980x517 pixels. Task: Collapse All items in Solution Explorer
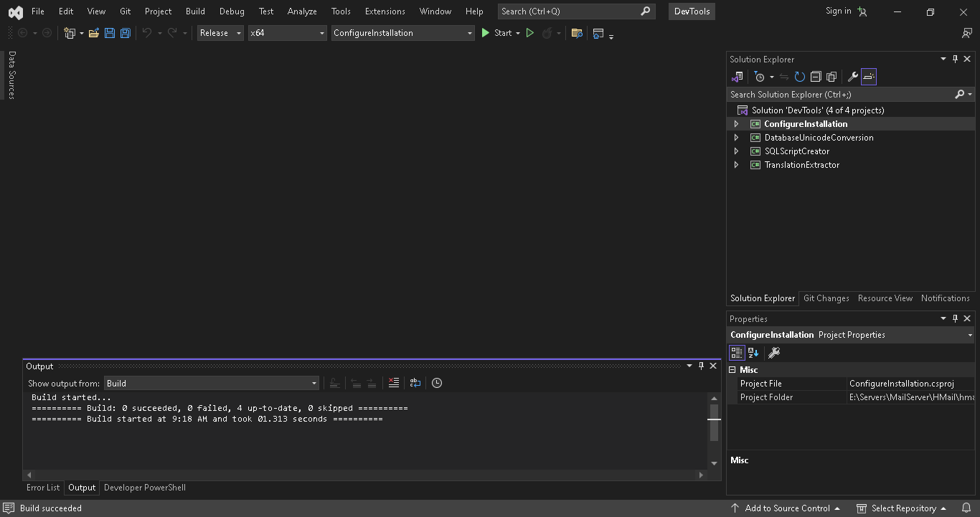816,77
